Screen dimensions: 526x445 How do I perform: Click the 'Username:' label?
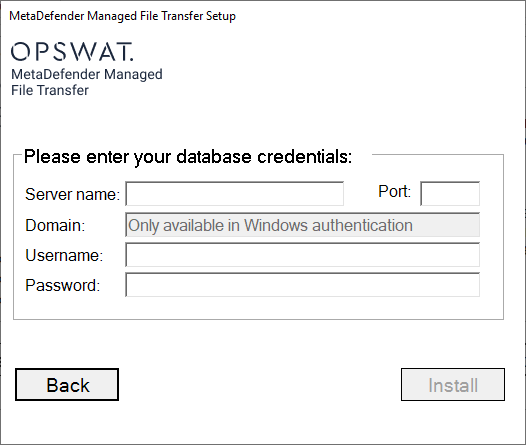[64, 256]
